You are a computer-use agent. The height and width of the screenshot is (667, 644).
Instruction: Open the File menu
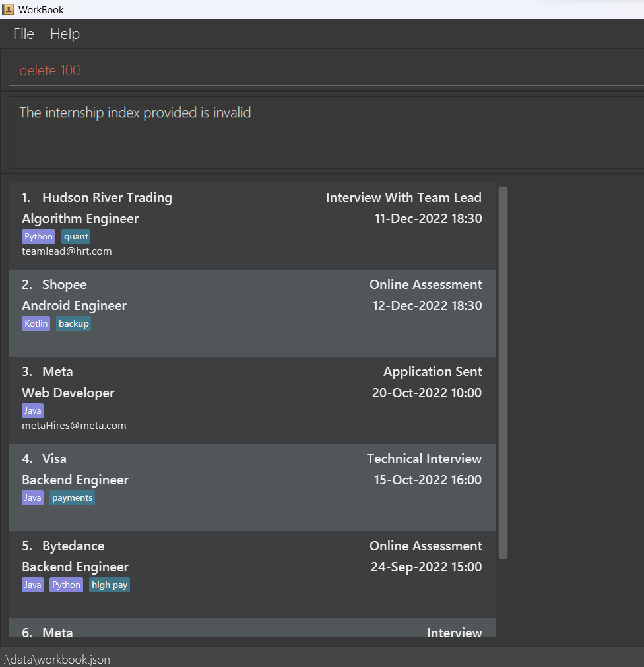23,34
